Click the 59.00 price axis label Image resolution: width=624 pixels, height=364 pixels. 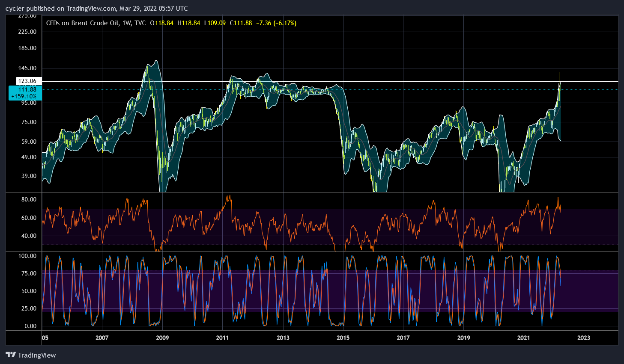(29, 142)
